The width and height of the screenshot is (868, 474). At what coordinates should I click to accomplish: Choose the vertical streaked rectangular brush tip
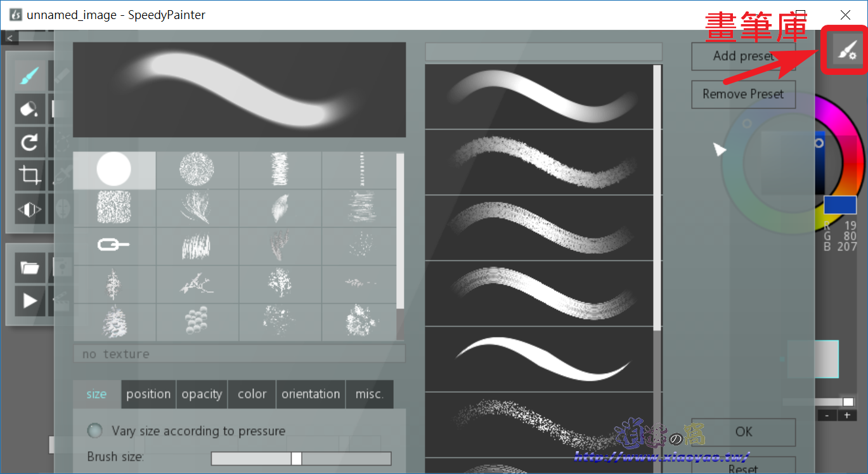[x=280, y=170]
